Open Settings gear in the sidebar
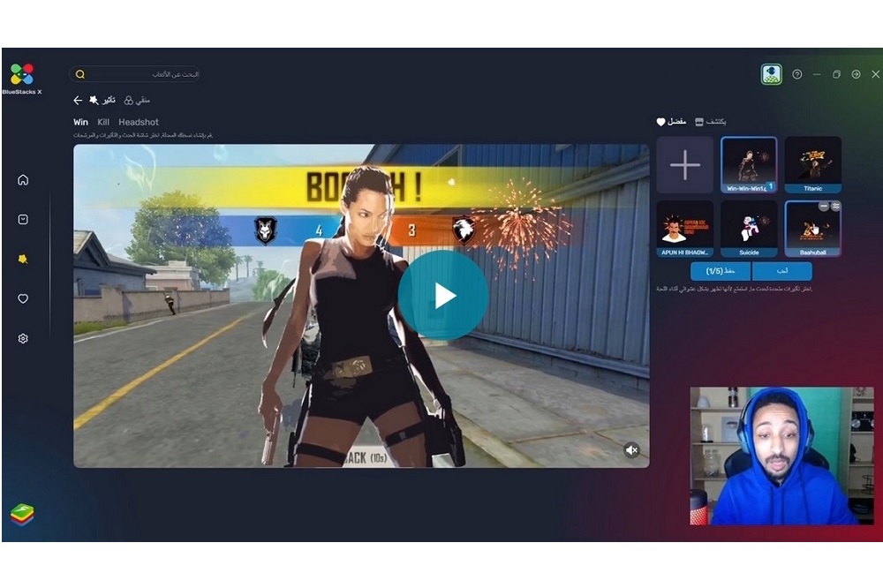The image size is (883, 588). tap(23, 338)
